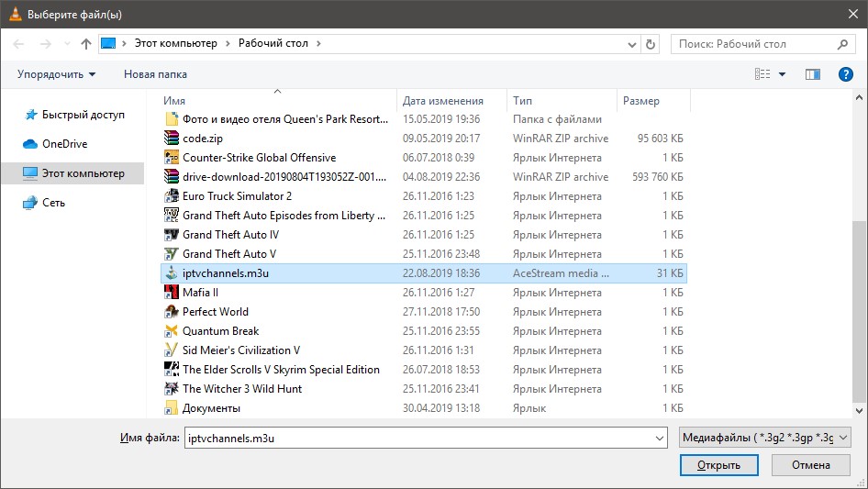Expand the address bar path history dropdown

tap(630, 44)
